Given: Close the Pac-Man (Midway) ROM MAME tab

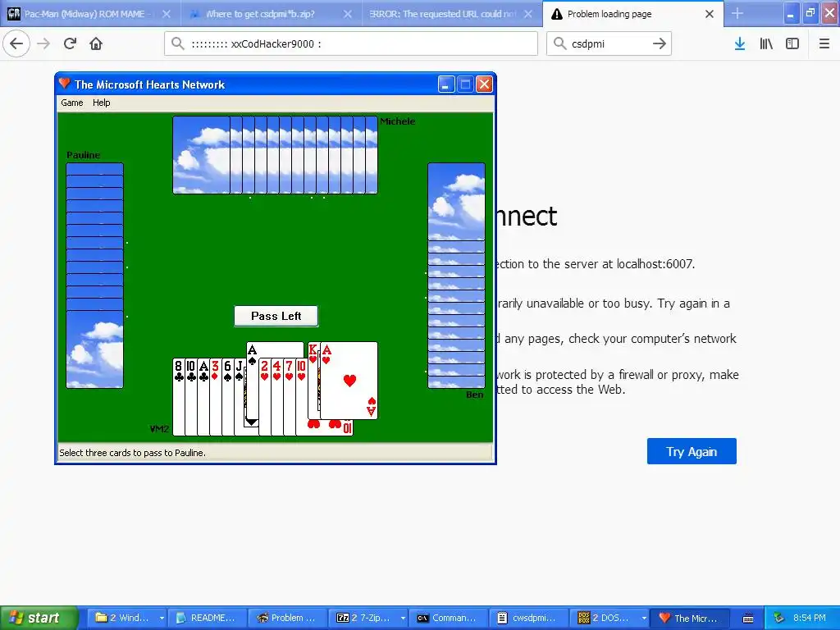Looking at the screenshot, I should click(167, 14).
